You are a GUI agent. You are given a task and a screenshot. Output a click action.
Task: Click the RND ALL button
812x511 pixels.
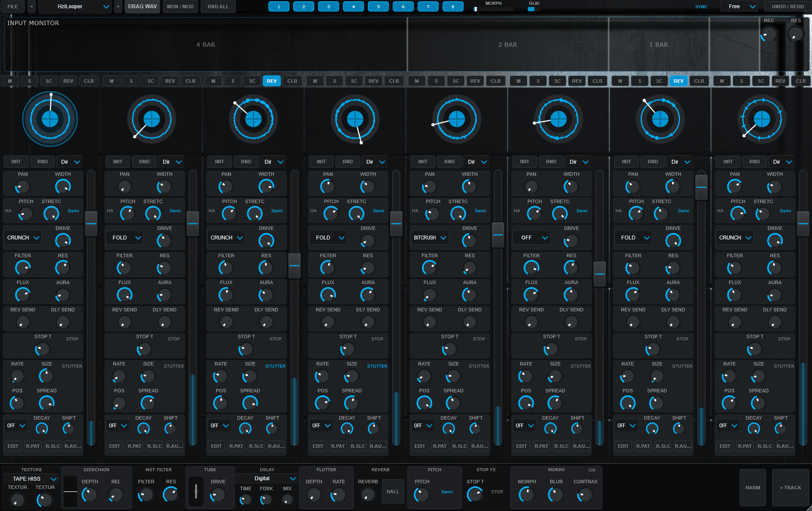218,6
